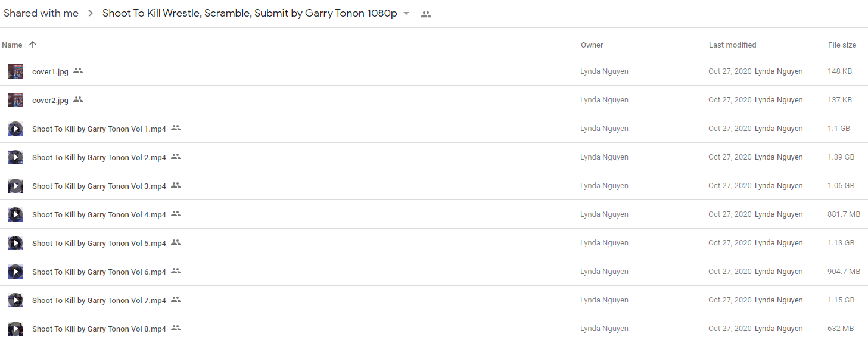
Task: Select the cover2.jpg file name
Action: [x=50, y=101]
